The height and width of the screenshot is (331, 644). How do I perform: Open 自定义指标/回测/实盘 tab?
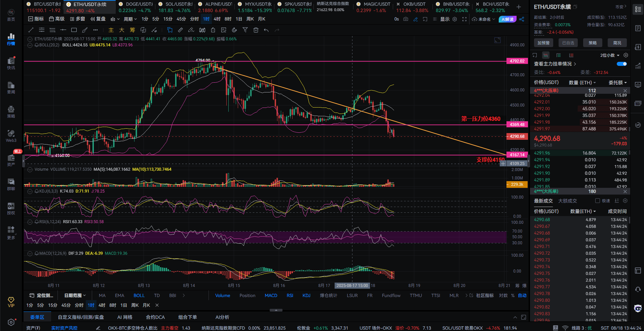coord(81,317)
